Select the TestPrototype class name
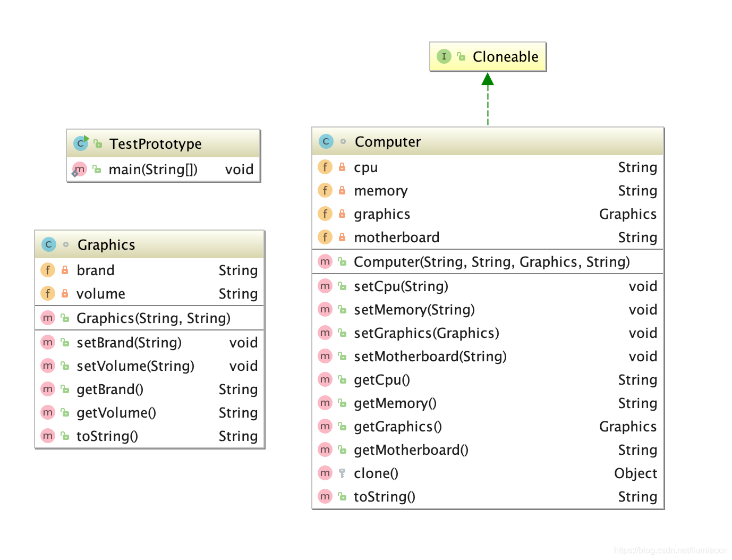 click(x=156, y=144)
